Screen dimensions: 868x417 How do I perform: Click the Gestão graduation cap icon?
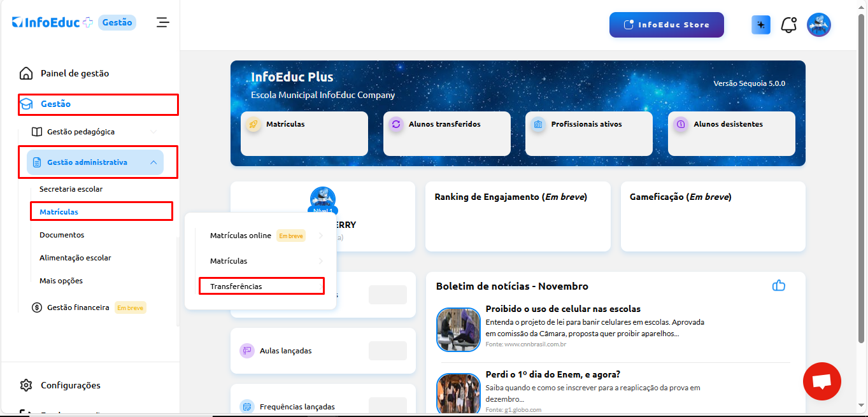point(26,104)
